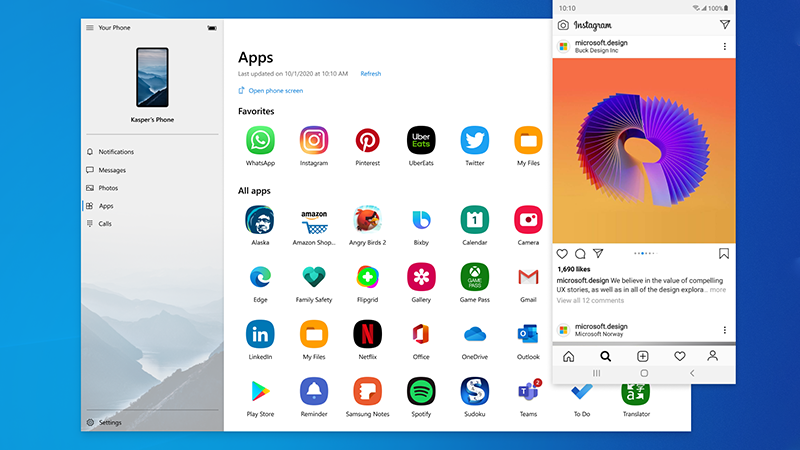
Task: Comment on the Instagram post
Action: [x=580, y=254]
